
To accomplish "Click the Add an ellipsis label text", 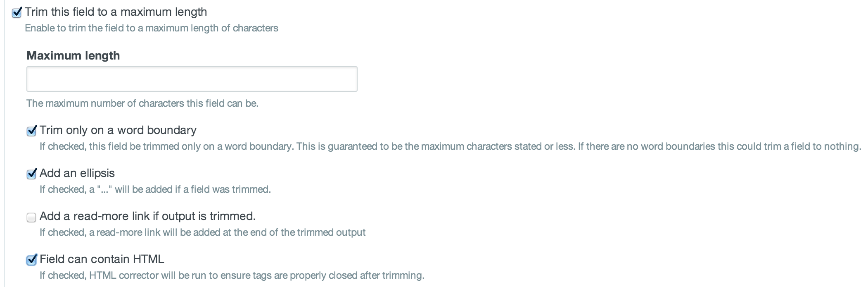I will pos(78,173).
